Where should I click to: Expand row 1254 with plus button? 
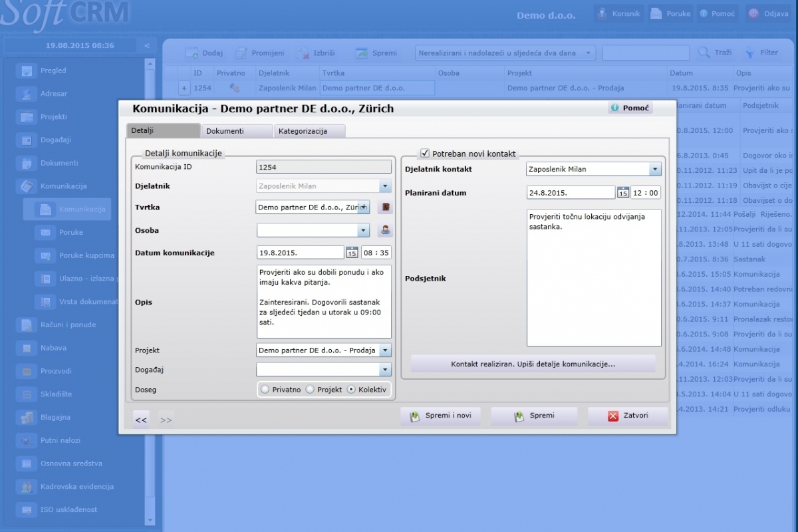[x=184, y=88]
